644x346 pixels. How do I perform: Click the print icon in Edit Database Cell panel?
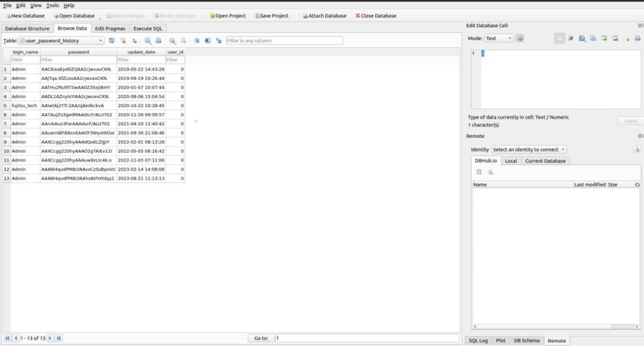click(637, 38)
